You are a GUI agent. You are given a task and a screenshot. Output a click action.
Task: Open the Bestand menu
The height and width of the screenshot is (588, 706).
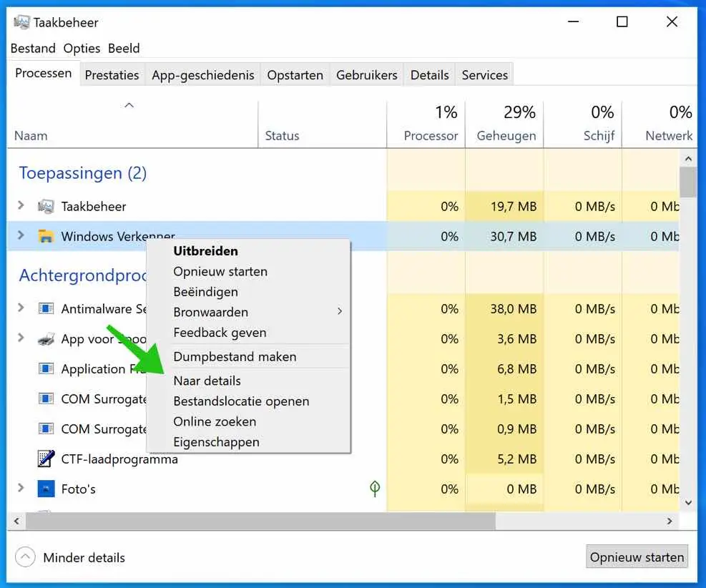33,48
